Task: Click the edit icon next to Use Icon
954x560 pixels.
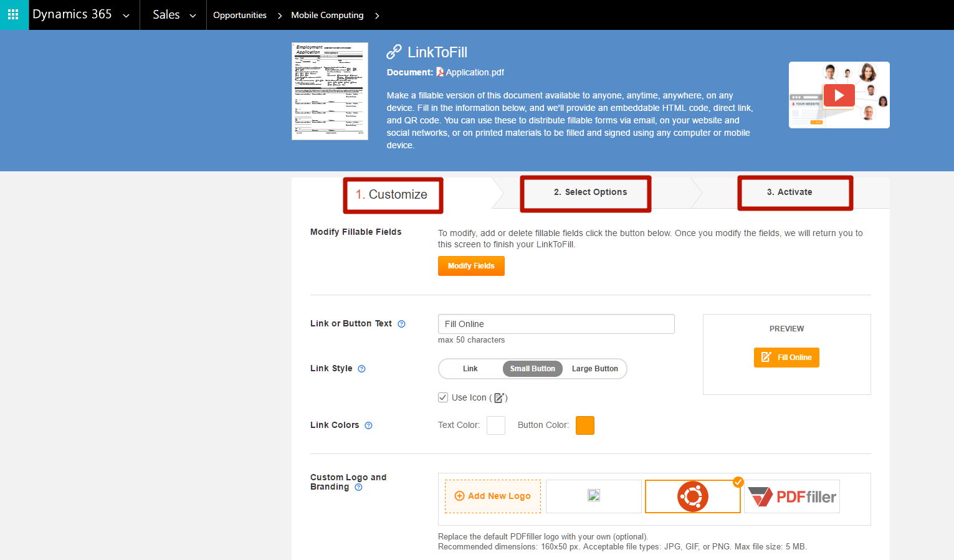Action: (499, 397)
